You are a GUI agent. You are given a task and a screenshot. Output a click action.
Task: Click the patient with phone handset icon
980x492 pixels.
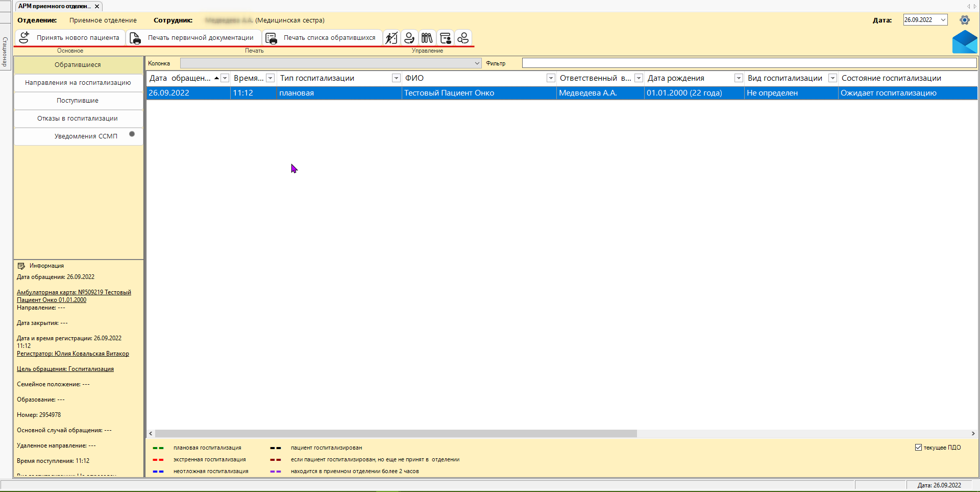409,38
